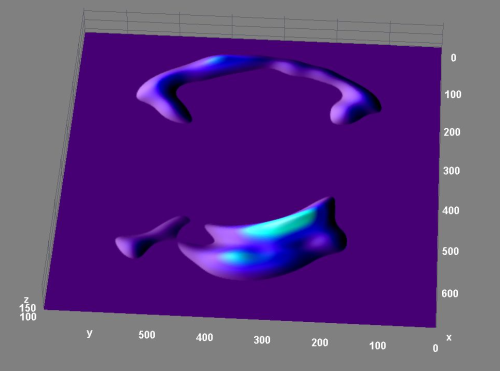The width and height of the screenshot is (500, 371).
Task: Click the z axis label letter
Action: coord(26,299)
